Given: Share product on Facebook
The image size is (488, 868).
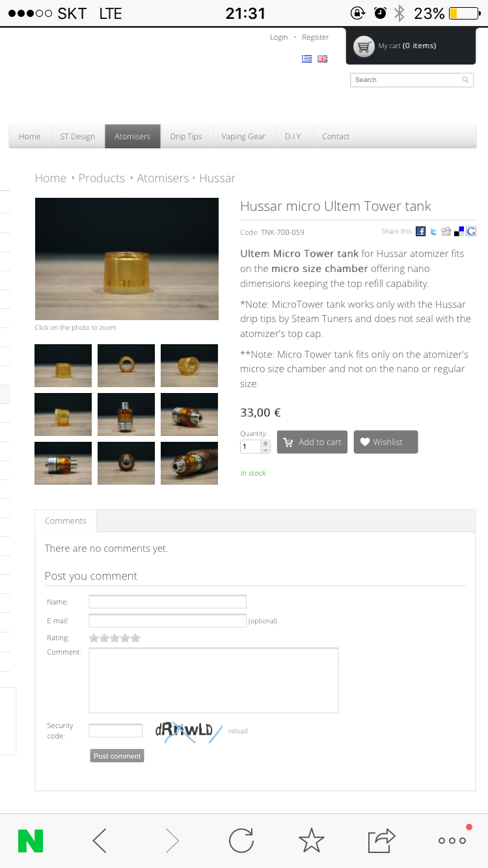Looking at the screenshot, I should tap(421, 231).
